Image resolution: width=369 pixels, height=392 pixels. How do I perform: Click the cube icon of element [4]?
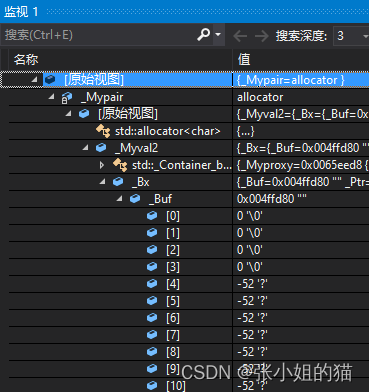coord(152,283)
